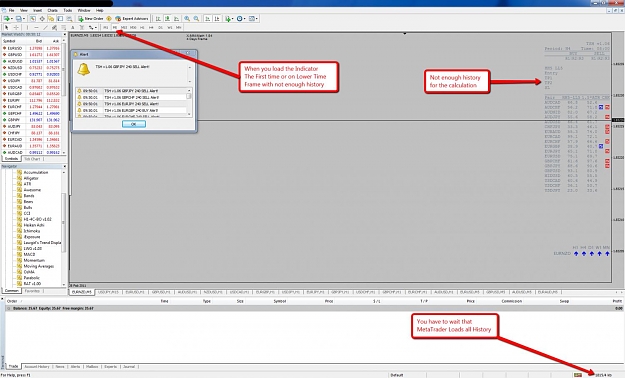Open the Strategy Tester icon

click(69, 18)
